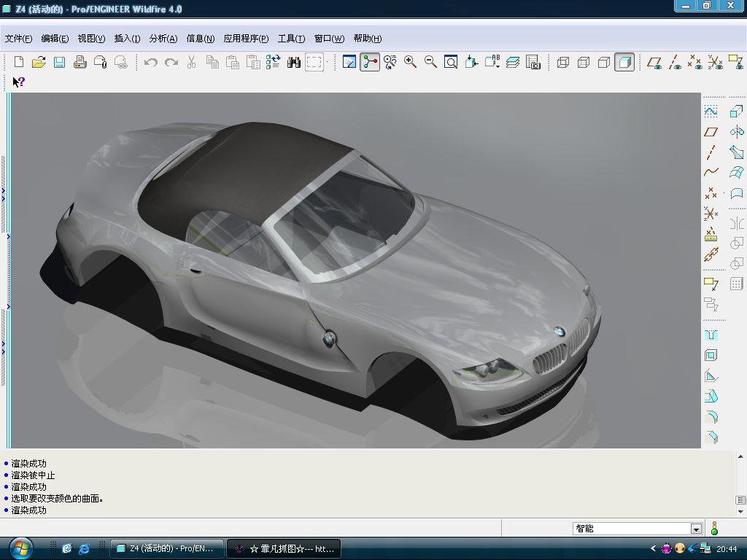Viewport: 747px width, 560px height.
Task: Select the boundary blend tool
Action: [x=737, y=172]
